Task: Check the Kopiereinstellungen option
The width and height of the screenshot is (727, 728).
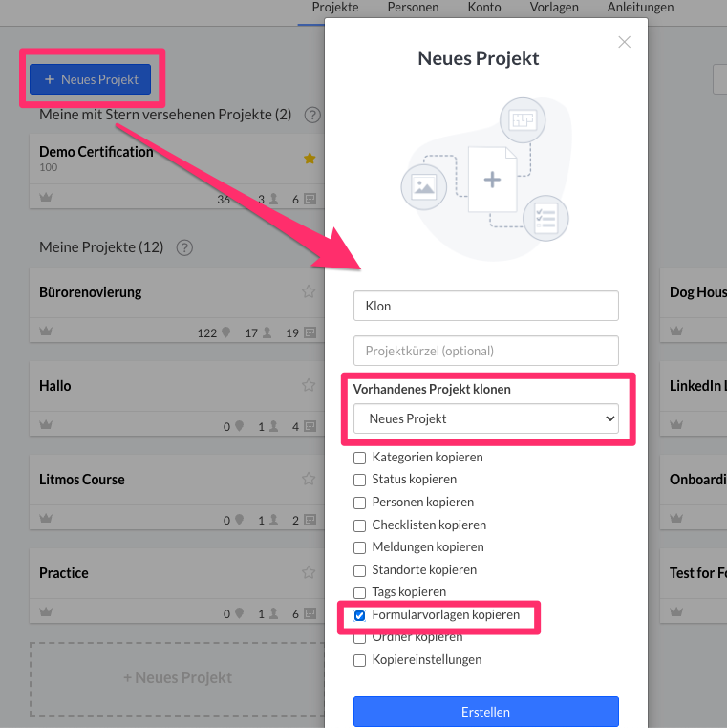Action: 360,660
